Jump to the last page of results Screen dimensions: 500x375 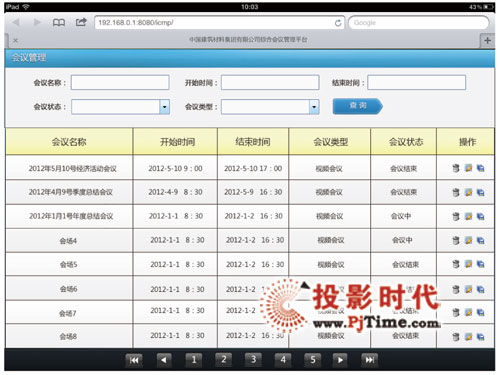pyautogui.click(x=369, y=360)
